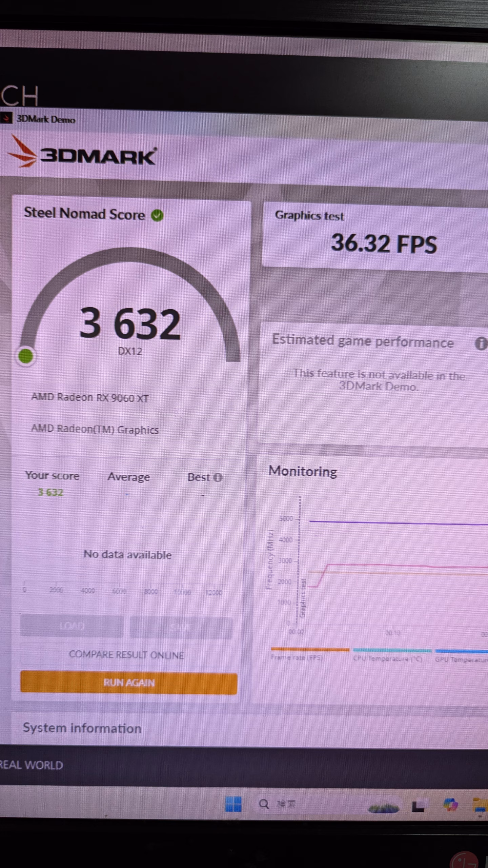Click the green dot on the score gauge

(26, 356)
